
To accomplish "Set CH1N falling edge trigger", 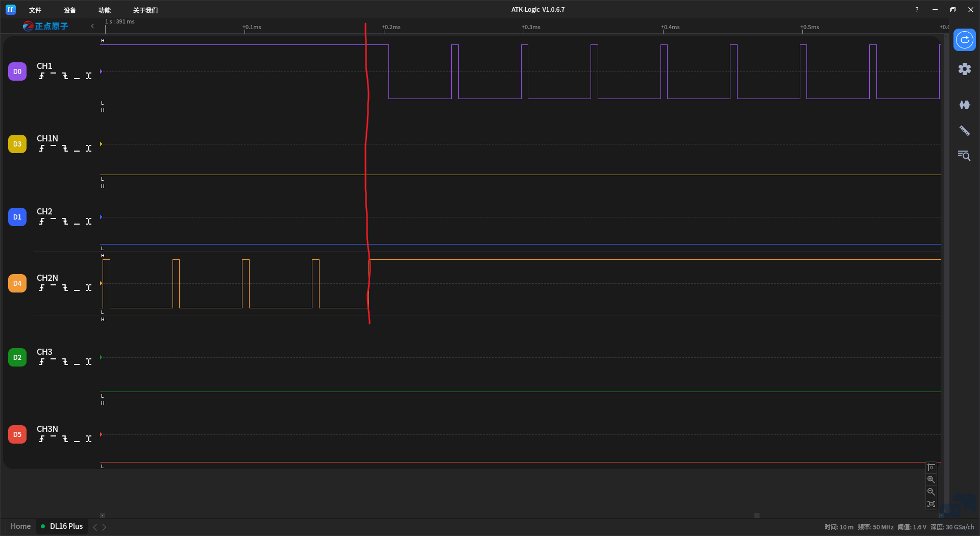I will coord(65,148).
